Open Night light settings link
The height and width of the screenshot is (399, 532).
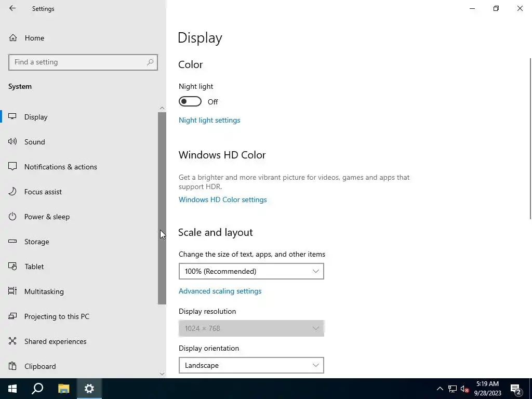pos(209,120)
